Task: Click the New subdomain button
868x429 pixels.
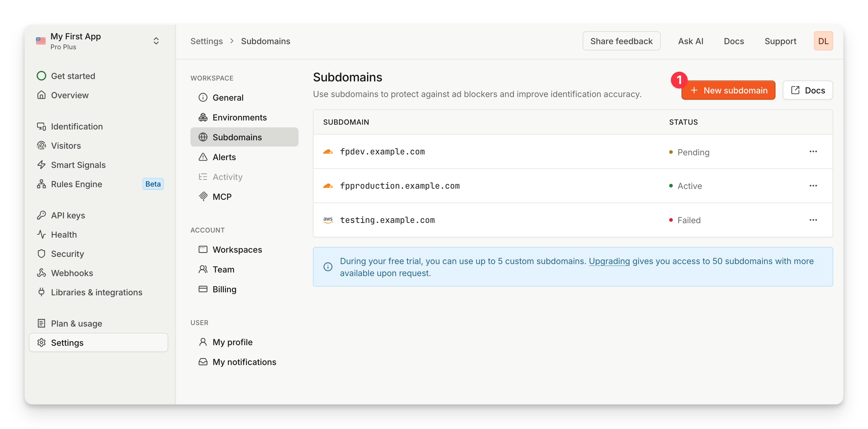Action: [x=728, y=90]
